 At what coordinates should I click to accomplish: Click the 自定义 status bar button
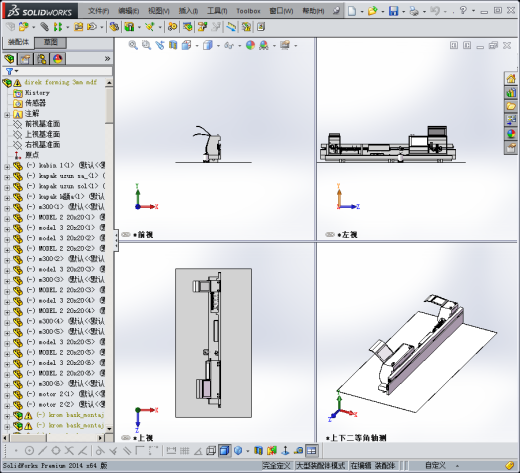tap(435, 465)
